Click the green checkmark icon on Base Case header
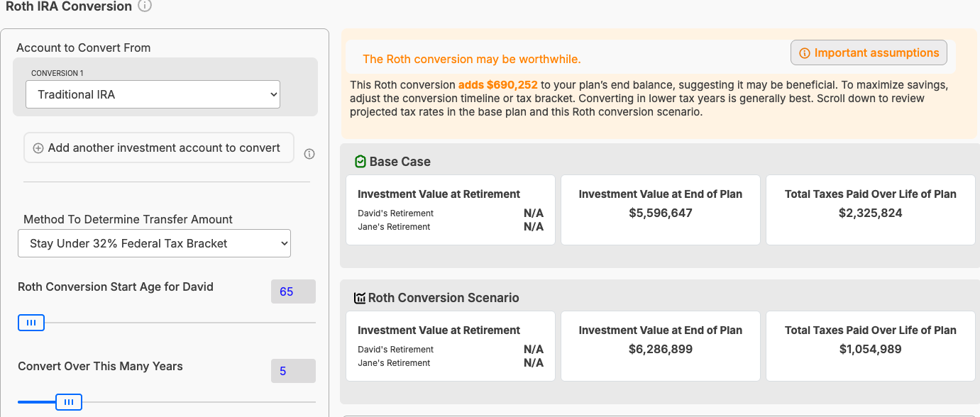Image resolution: width=980 pixels, height=417 pixels. click(x=359, y=161)
